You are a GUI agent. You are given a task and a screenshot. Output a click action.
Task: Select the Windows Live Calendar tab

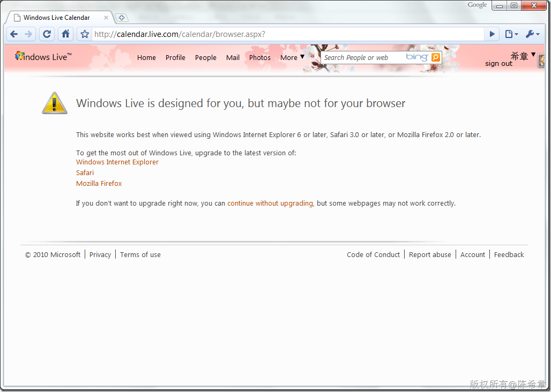click(x=59, y=18)
